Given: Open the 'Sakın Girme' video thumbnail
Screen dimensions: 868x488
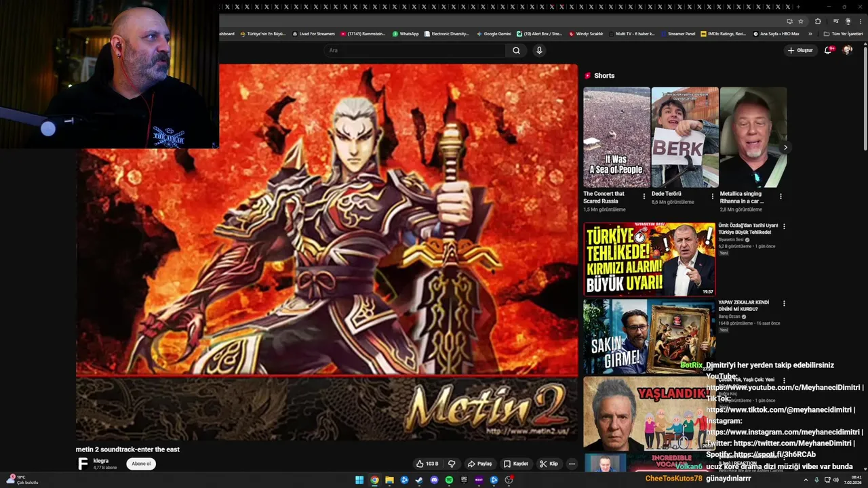Looking at the screenshot, I should pos(649,337).
